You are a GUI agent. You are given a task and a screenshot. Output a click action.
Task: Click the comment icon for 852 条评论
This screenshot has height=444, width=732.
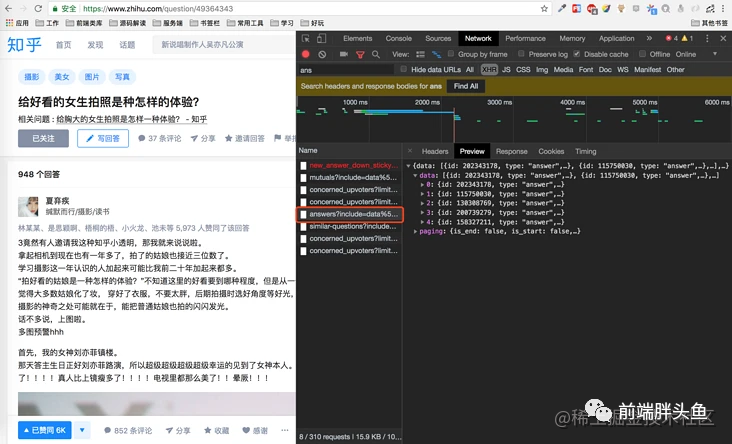[107, 430]
